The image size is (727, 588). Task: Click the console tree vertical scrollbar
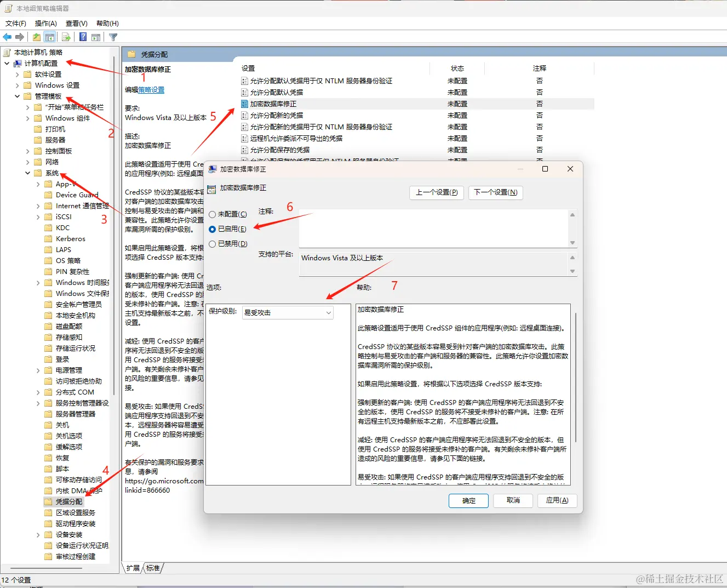tap(114, 225)
